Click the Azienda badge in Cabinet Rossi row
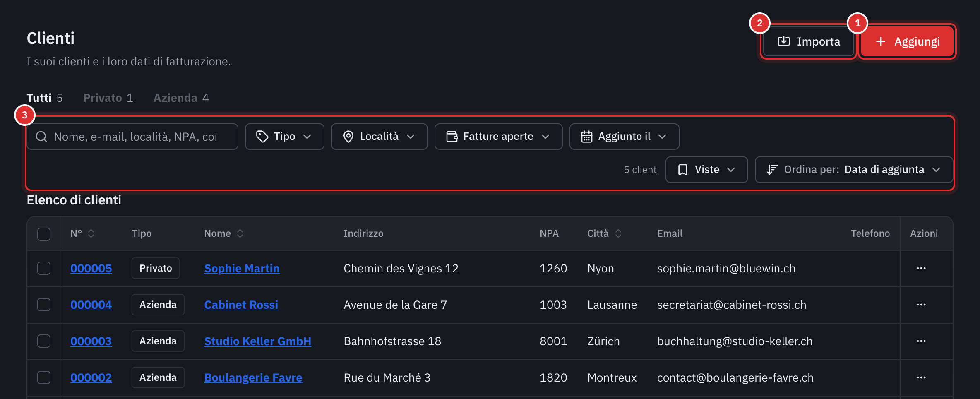980x399 pixels. (158, 305)
